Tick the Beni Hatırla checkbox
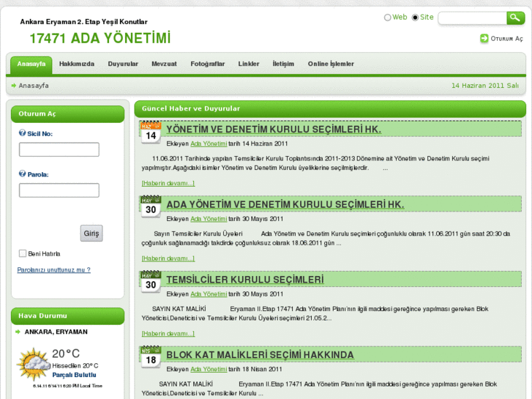The image size is (532, 399). tap(23, 253)
